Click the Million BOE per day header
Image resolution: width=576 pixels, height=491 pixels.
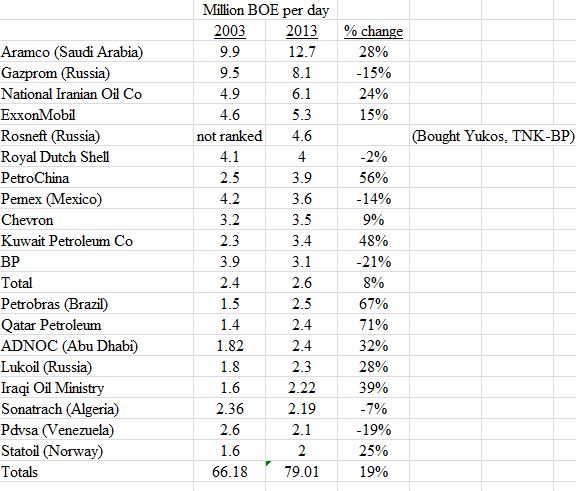266,10
